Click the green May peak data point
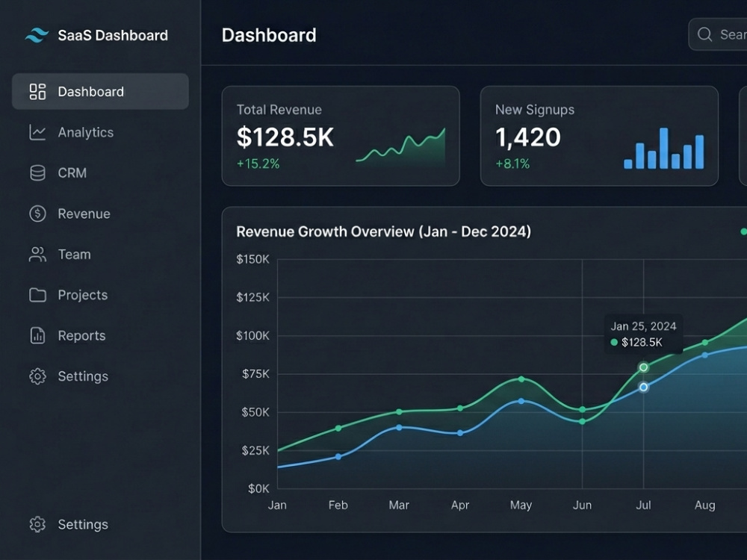 [x=521, y=379]
